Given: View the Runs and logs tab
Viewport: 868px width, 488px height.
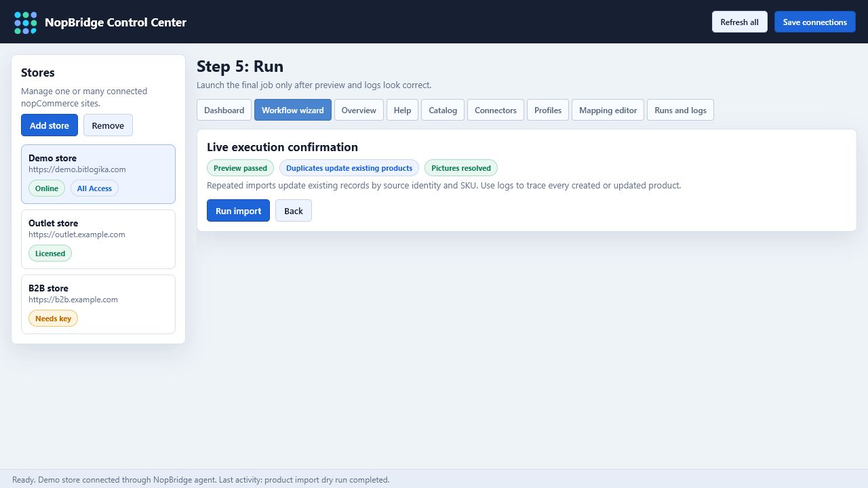Looking at the screenshot, I should point(680,110).
